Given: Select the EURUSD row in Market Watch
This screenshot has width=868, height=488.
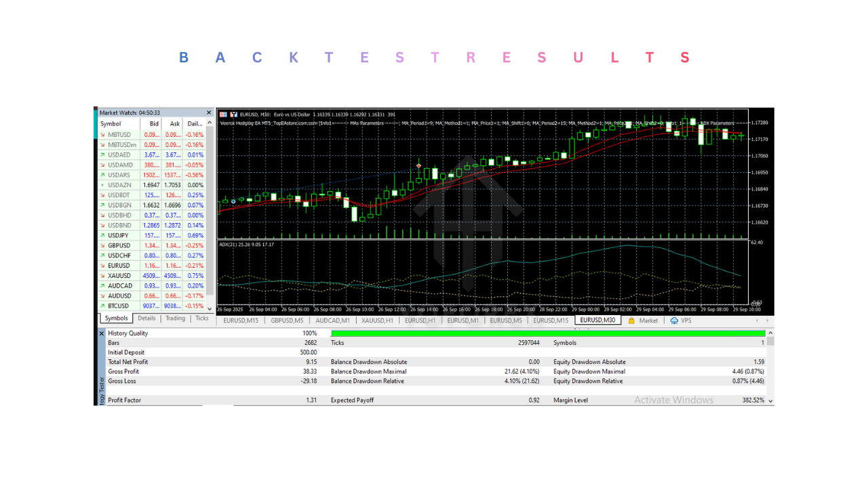Looking at the screenshot, I should (x=119, y=266).
